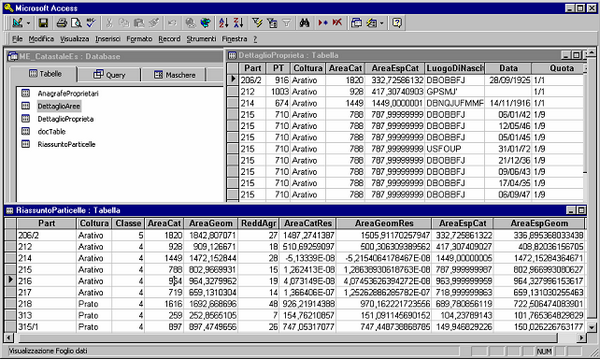Select row 214 in DettaglioProprieta via selector
This screenshot has height=360, width=600.
(x=232, y=103)
